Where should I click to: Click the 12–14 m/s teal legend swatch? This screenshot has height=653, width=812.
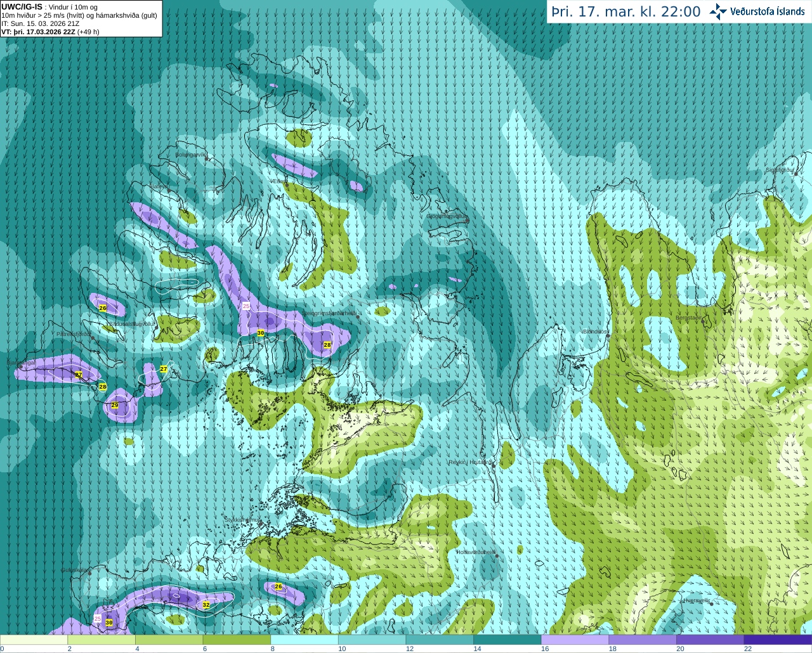(x=440, y=639)
